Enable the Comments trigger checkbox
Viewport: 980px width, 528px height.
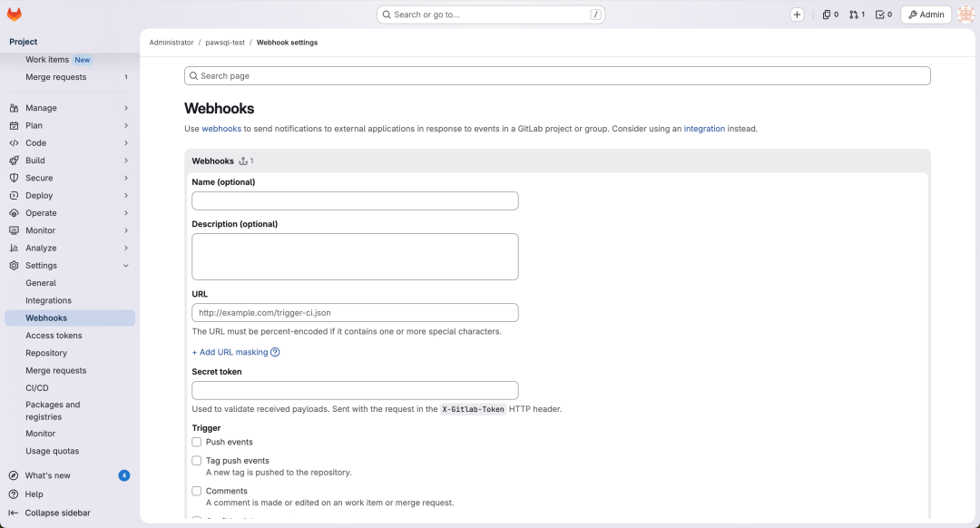pyautogui.click(x=197, y=491)
